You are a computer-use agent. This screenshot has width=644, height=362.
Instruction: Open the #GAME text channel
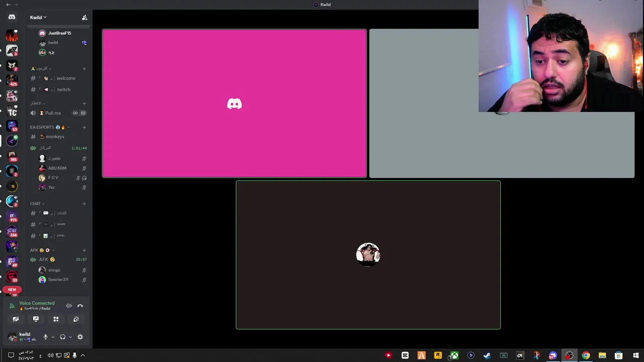[x=59, y=224]
